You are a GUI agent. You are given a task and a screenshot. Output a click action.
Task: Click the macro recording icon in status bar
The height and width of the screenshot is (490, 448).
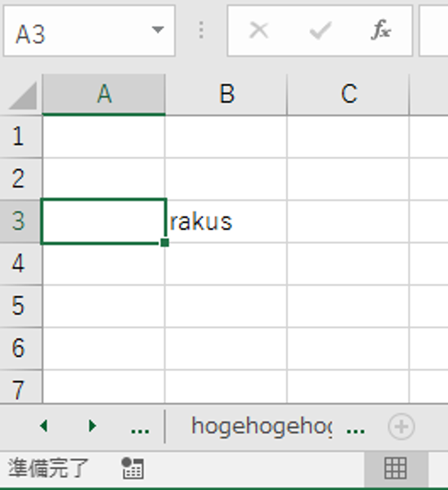133,468
